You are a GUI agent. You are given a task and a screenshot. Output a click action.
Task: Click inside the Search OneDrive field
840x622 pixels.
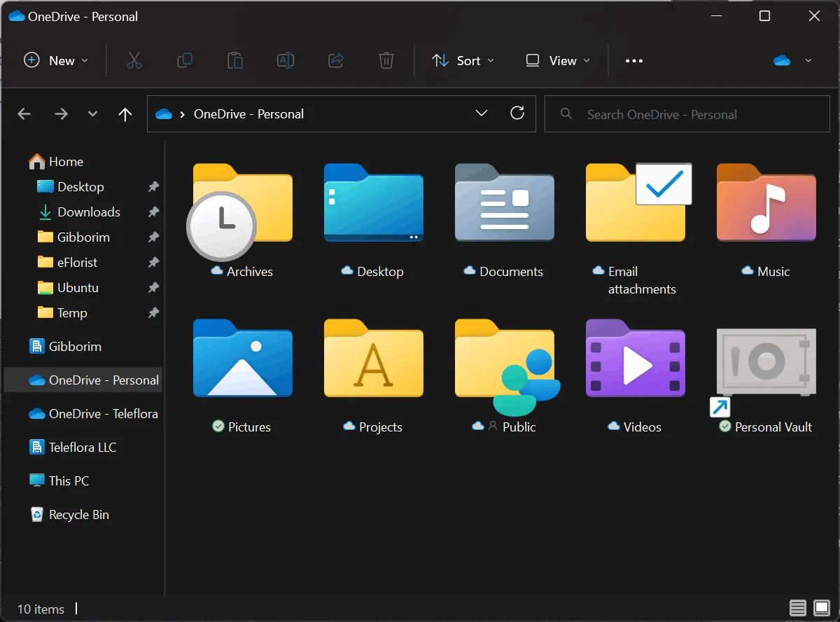(x=686, y=113)
